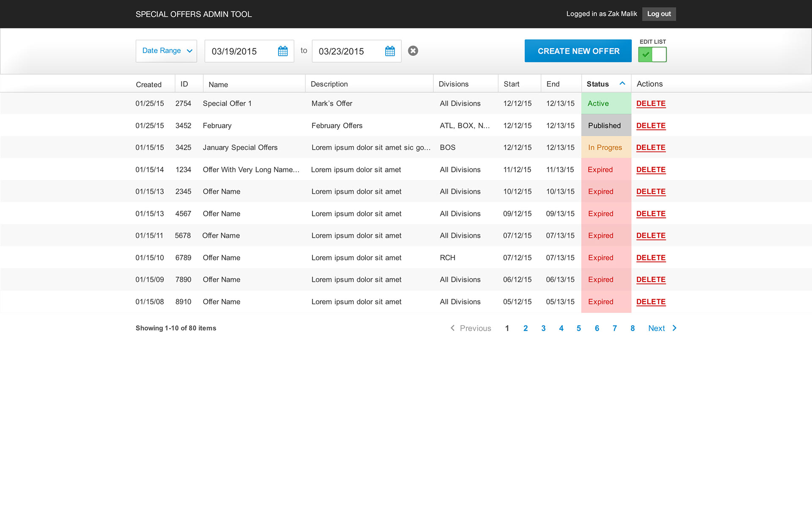The width and height of the screenshot is (812, 508).
Task: Click the Next page chevron arrow
Action: 675,328
